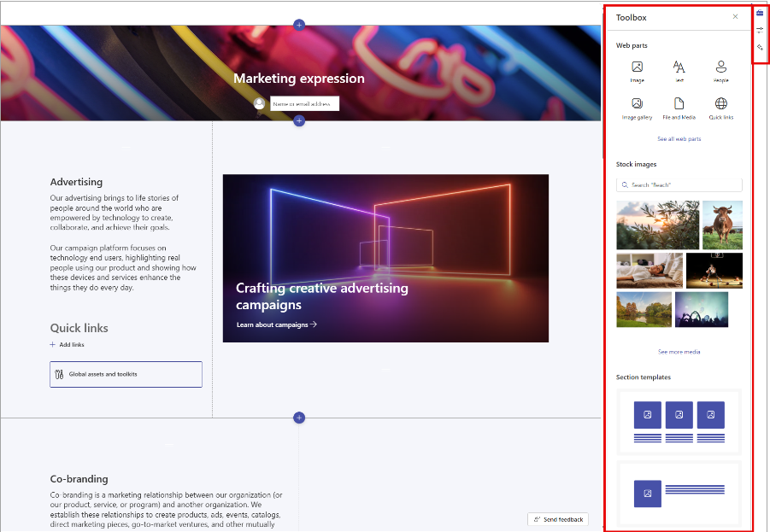Open the design ideas icon in right rail
Viewport: 770px width, 532px height.
tap(760, 48)
